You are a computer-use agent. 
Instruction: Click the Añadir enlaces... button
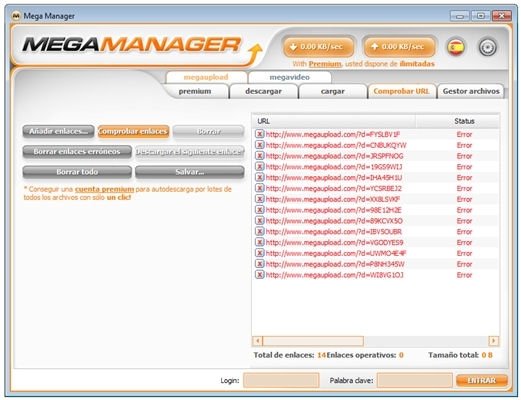[58, 131]
